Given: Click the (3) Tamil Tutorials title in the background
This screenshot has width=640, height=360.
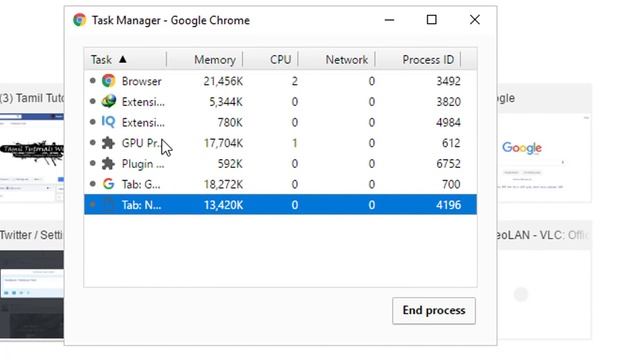Looking at the screenshot, I should pyautogui.click(x=32, y=98).
